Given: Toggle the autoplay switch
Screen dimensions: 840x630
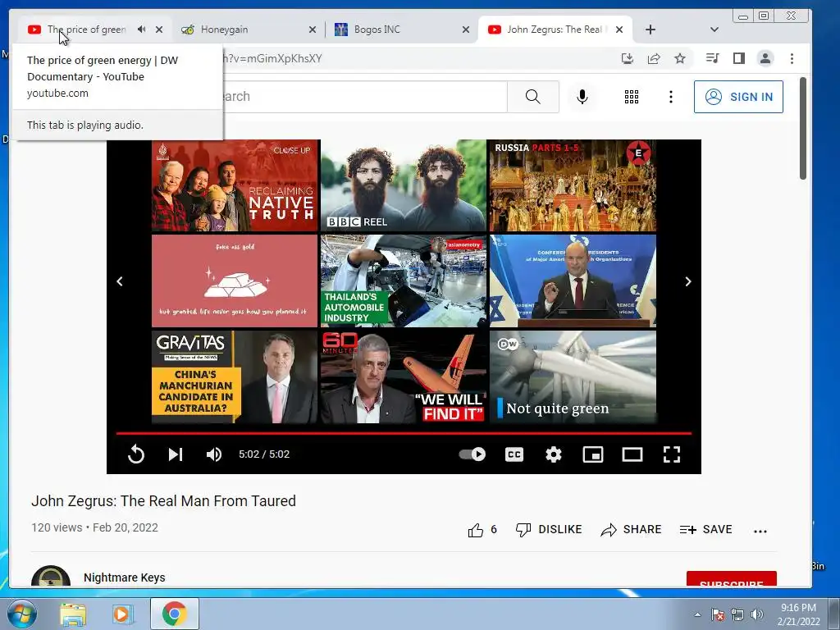Looking at the screenshot, I should tap(472, 454).
